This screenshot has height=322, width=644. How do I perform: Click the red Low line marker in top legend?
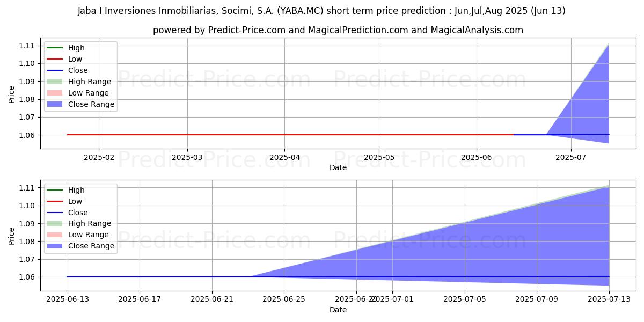click(x=55, y=59)
